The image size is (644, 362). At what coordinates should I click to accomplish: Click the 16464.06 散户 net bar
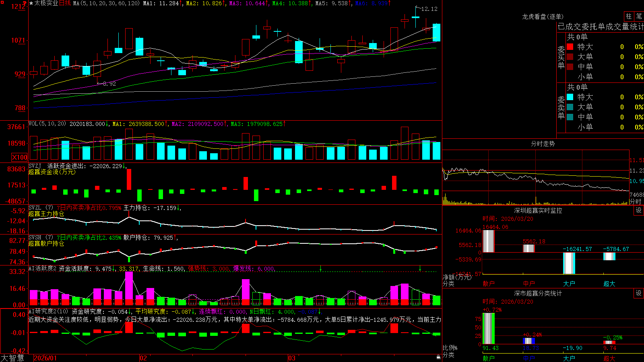[489, 241]
